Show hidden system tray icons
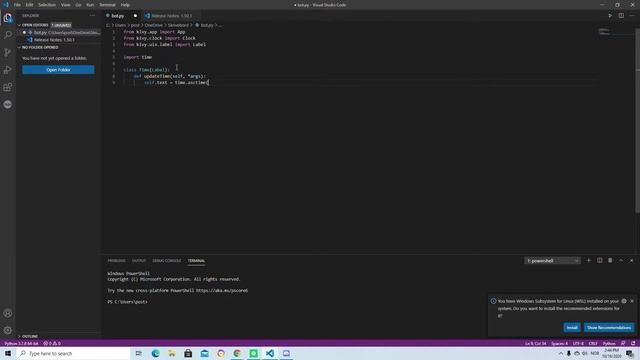Image resolution: width=640 pixels, height=360 pixels. pyautogui.click(x=561, y=353)
